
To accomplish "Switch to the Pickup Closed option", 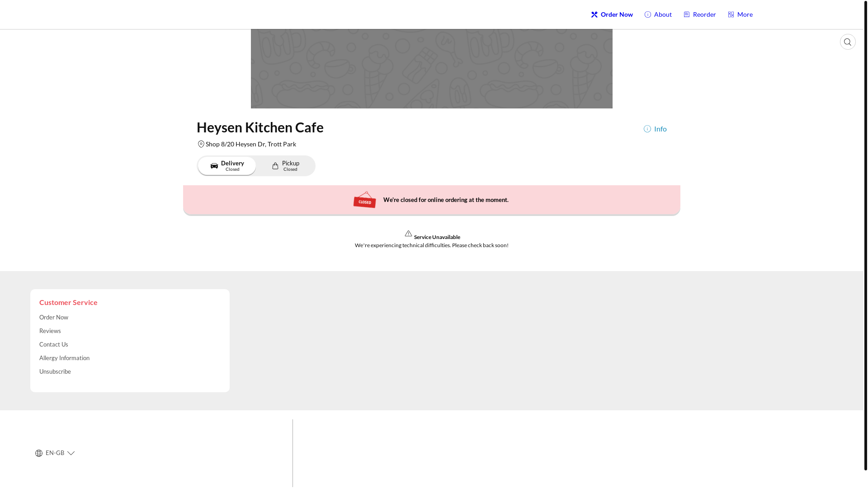I will [285, 166].
